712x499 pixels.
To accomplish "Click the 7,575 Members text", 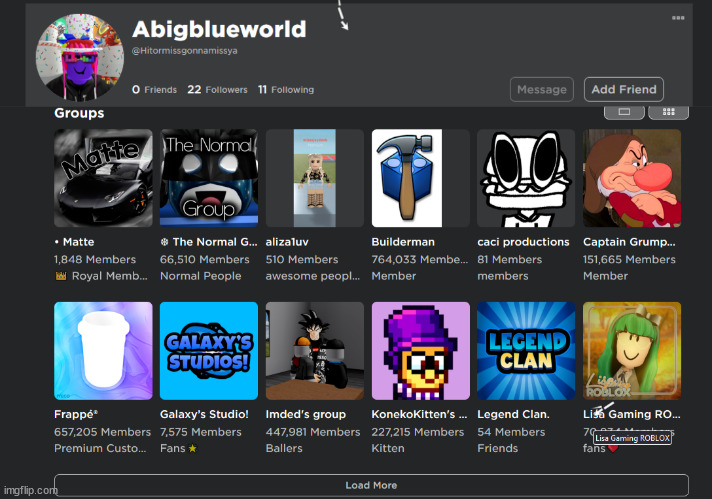I will [x=201, y=432].
